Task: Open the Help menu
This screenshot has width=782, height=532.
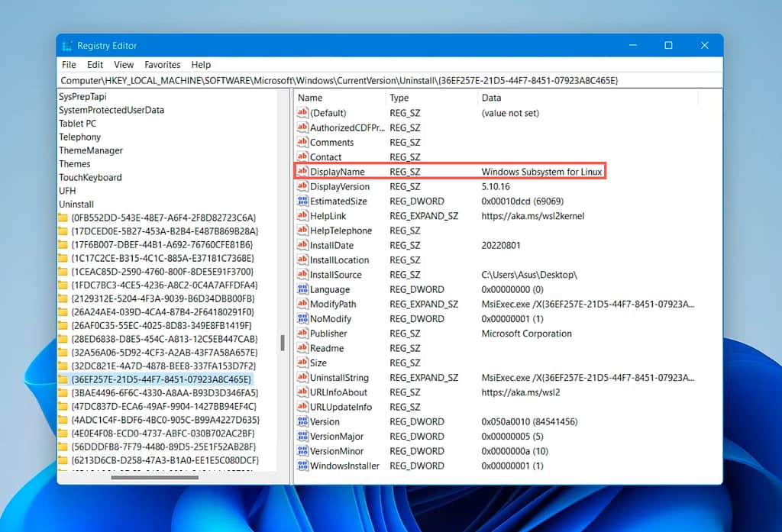Action: point(201,65)
